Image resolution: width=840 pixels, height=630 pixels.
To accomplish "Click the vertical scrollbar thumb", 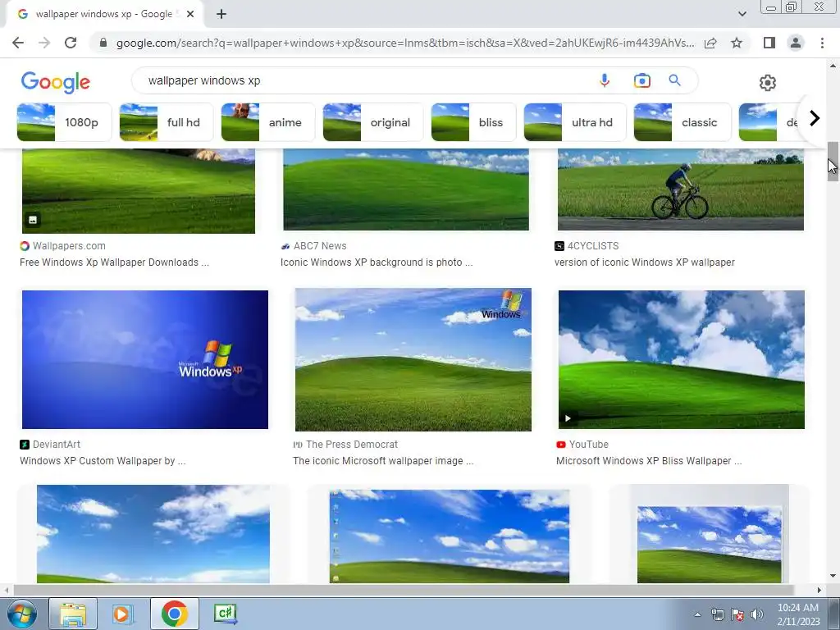I will 833,162.
